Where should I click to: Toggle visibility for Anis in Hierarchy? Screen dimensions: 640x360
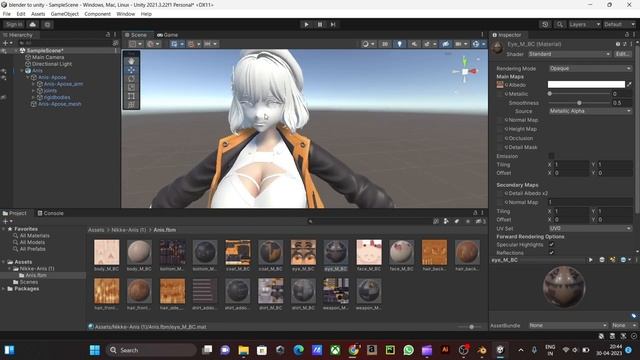[4, 71]
